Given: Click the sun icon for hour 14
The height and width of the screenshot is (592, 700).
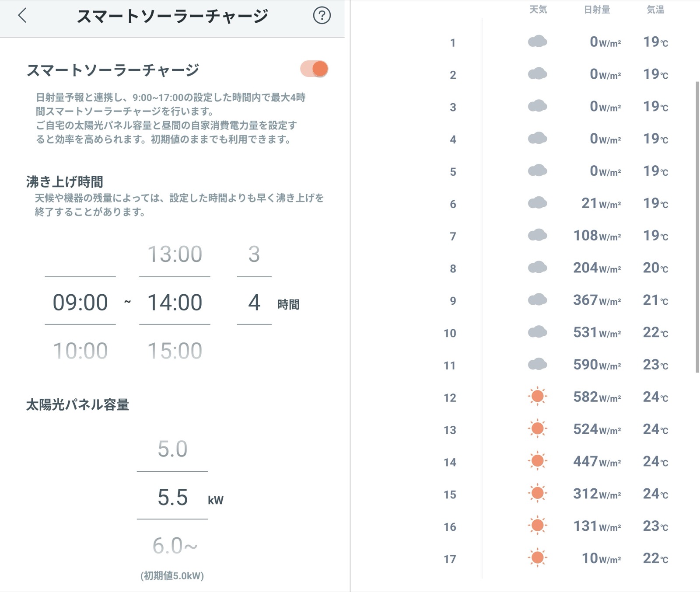Looking at the screenshot, I should [538, 461].
